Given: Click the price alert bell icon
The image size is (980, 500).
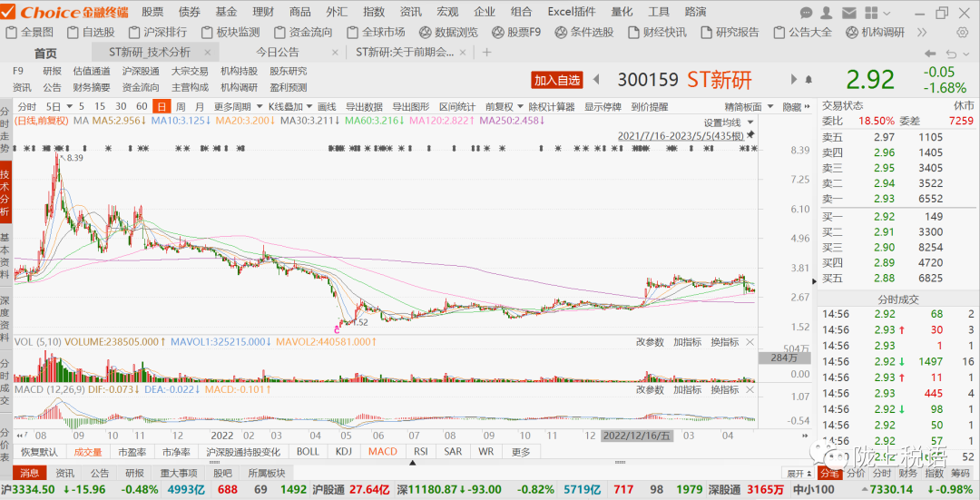Looking at the screenshot, I should tap(808, 79).
